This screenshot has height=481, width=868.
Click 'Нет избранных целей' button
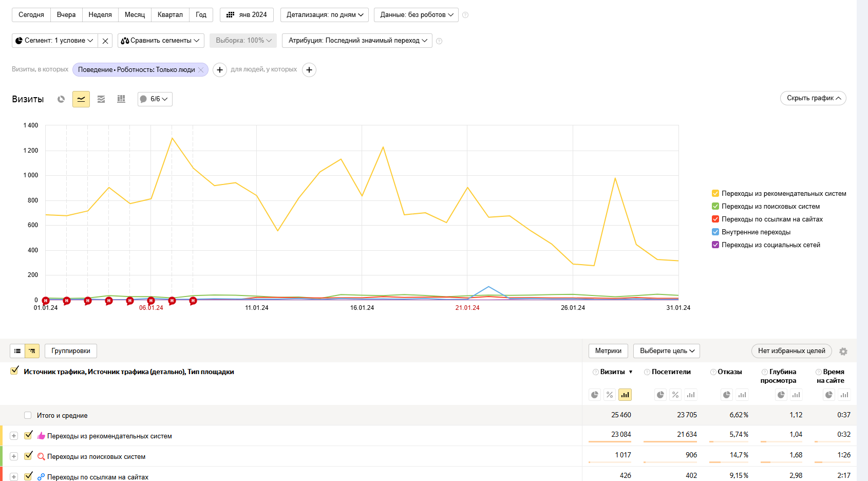(791, 351)
